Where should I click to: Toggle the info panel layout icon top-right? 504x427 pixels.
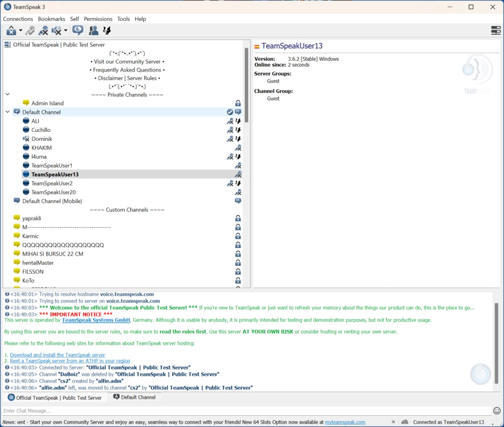495,30
